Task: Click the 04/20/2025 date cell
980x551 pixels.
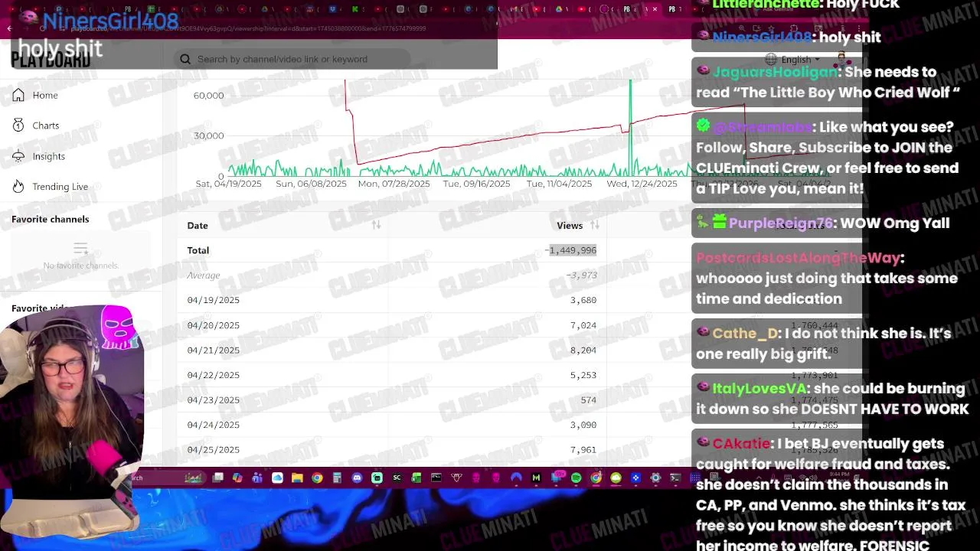Action: [x=214, y=325]
